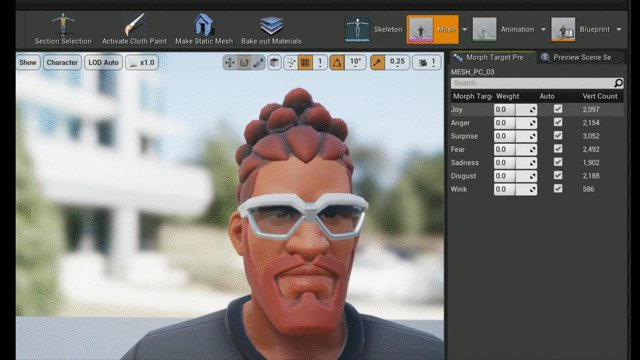Open the Show viewport options button
The image size is (640, 360).
click(28, 62)
